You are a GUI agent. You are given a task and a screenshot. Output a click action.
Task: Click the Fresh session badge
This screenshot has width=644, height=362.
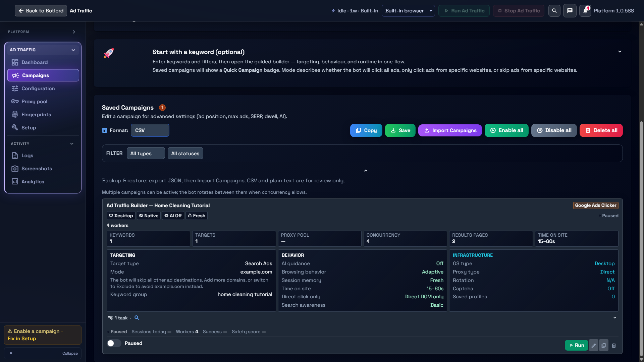click(197, 216)
